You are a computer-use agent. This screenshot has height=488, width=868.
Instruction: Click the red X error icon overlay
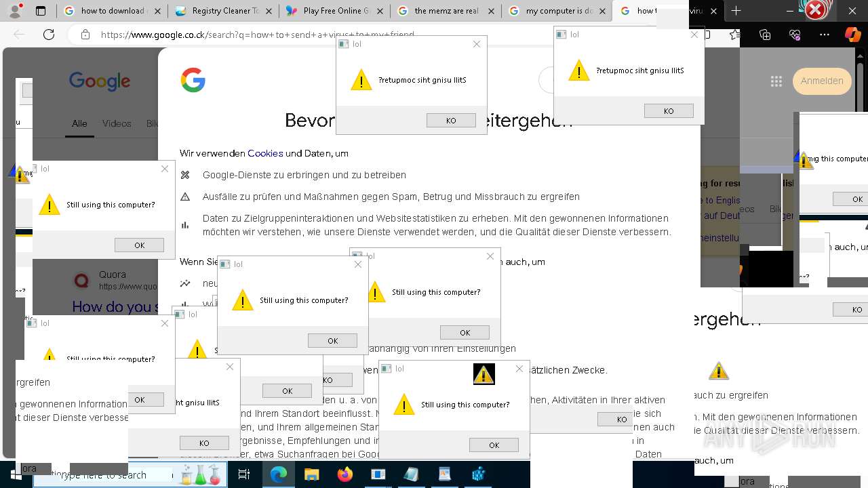click(815, 9)
